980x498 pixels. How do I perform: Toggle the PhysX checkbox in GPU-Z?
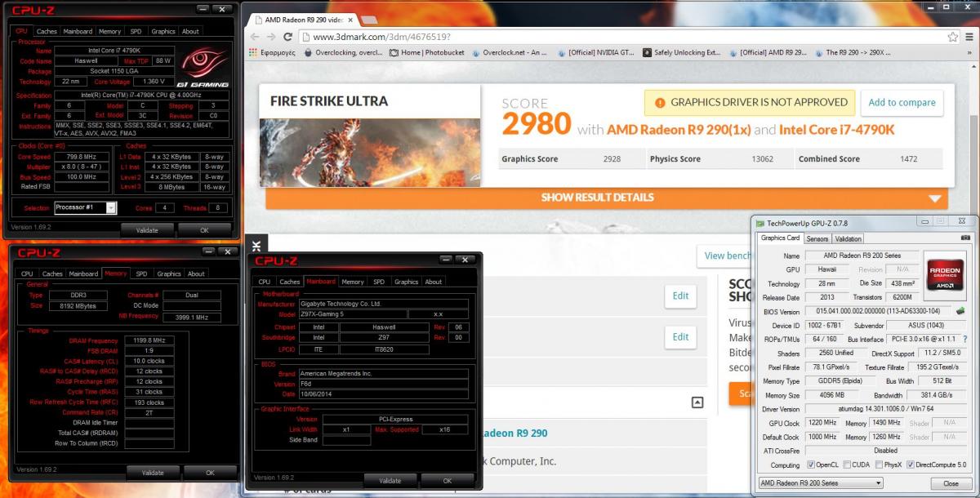click(x=879, y=465)
